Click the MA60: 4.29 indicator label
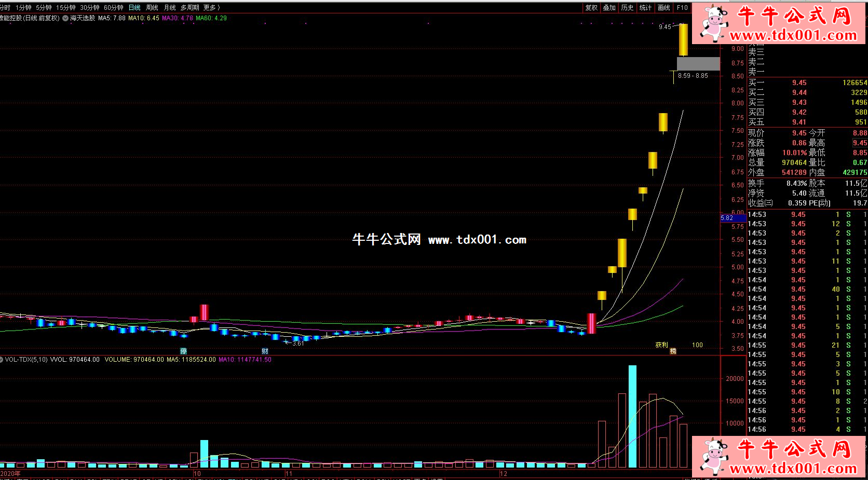This screenshot has width=868, height=480. 211,18
